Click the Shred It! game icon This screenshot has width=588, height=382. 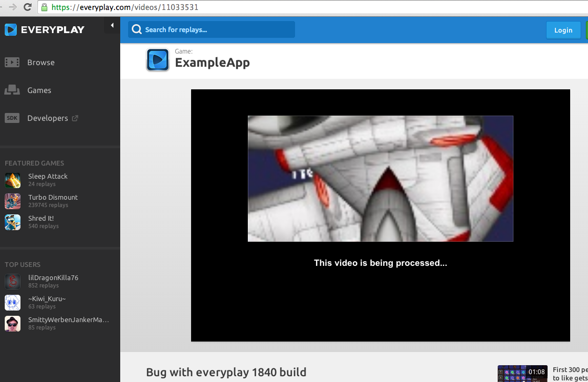pyautogui.click(x=13, y=222)
